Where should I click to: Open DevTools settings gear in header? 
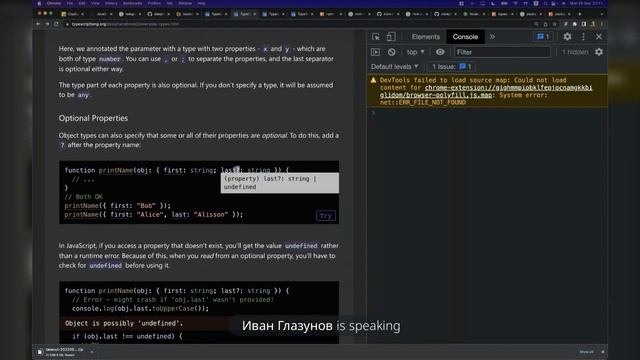click(x=567, y=37)
